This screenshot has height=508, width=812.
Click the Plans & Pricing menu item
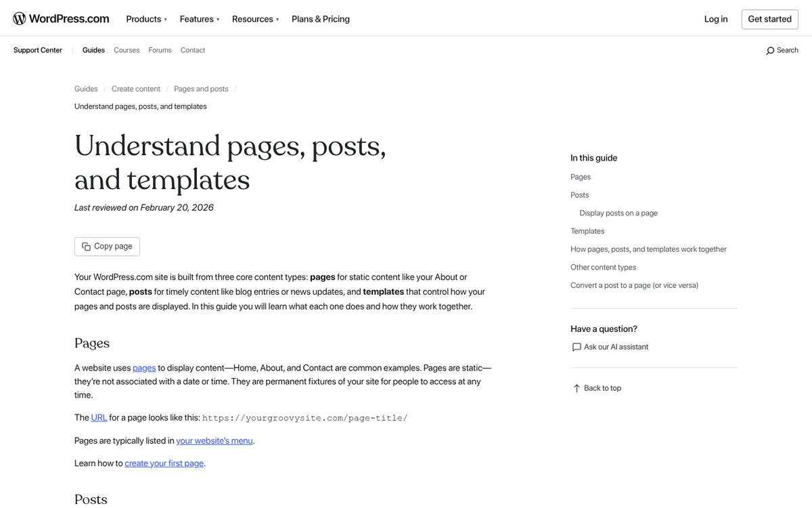coord(320,19)
